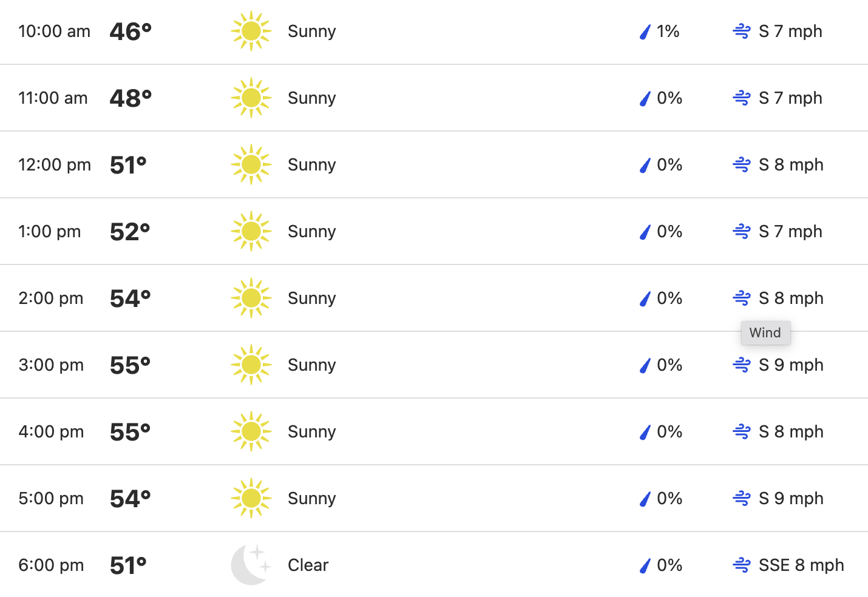
Task: Click the raindrop icon showing 1% precipitation
Action: click(645, 32)
